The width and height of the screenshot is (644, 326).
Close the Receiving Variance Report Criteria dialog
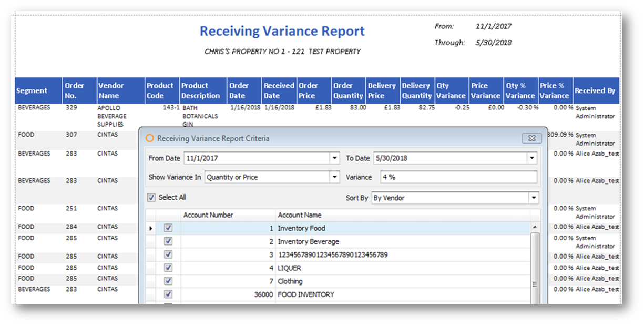pyautogui.click(x=531, y=138)
